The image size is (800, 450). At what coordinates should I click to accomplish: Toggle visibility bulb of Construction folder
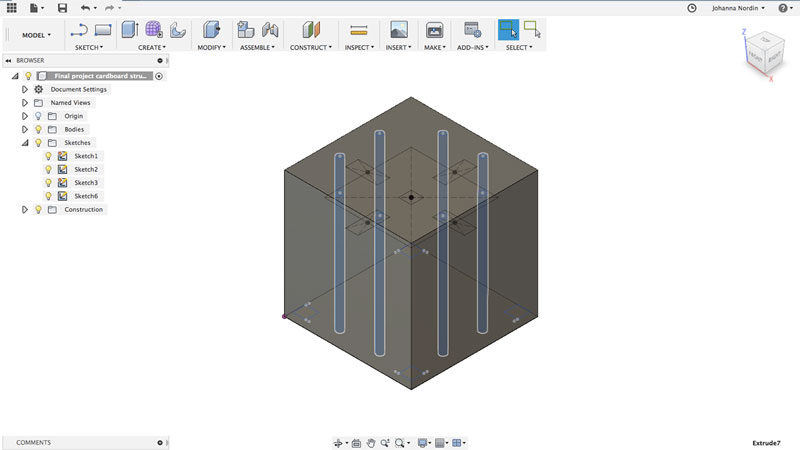click(38, 209)
